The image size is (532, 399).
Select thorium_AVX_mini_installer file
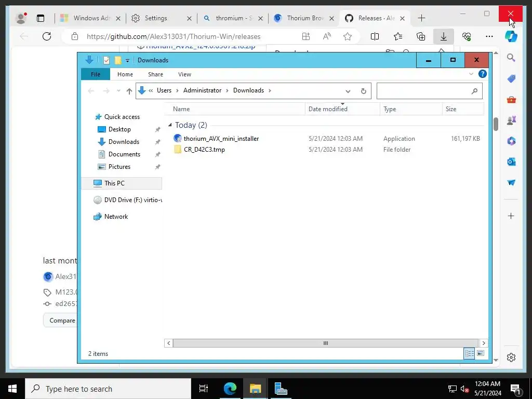point(221,138)
